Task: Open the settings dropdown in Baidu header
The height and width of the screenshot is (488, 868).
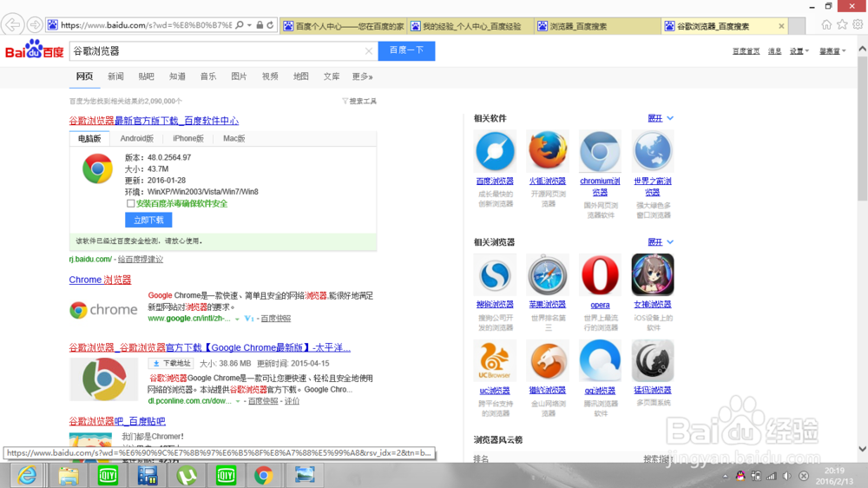Action: pyautogui.click(x=799, y=51)
